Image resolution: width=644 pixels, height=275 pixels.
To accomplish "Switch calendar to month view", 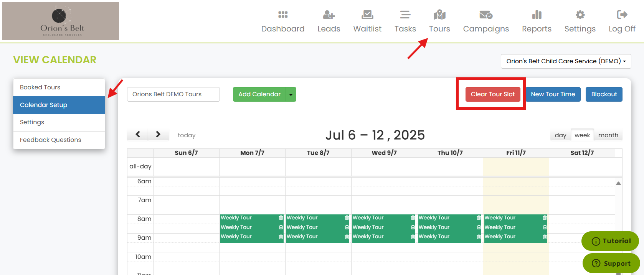I will tap(608, 135).
